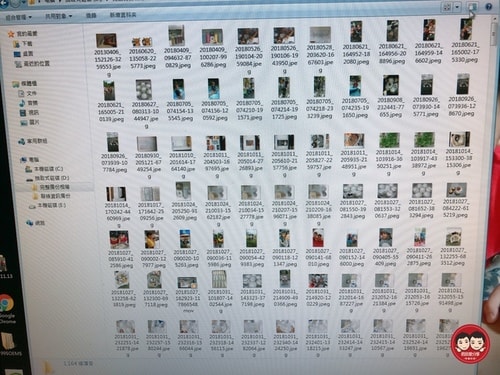Image resolution: width=500 pixels, height=375 pixels.
Task: Open the view options dropdown arrow
Action: [x=457, y=7]
